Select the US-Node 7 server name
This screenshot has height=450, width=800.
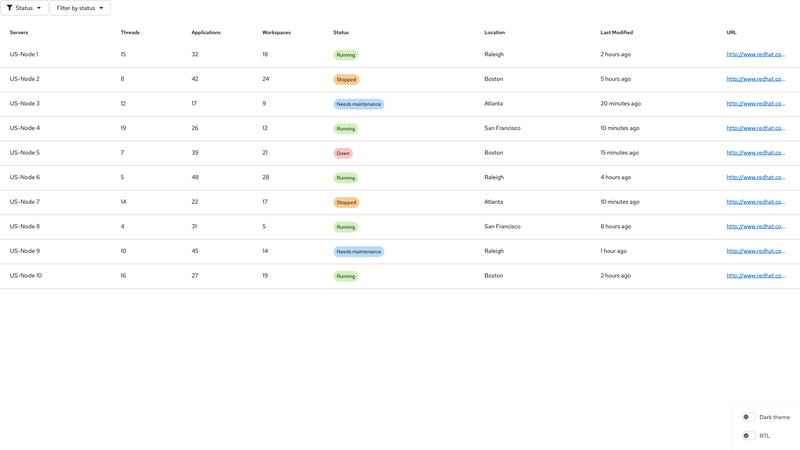click(24, 202)
